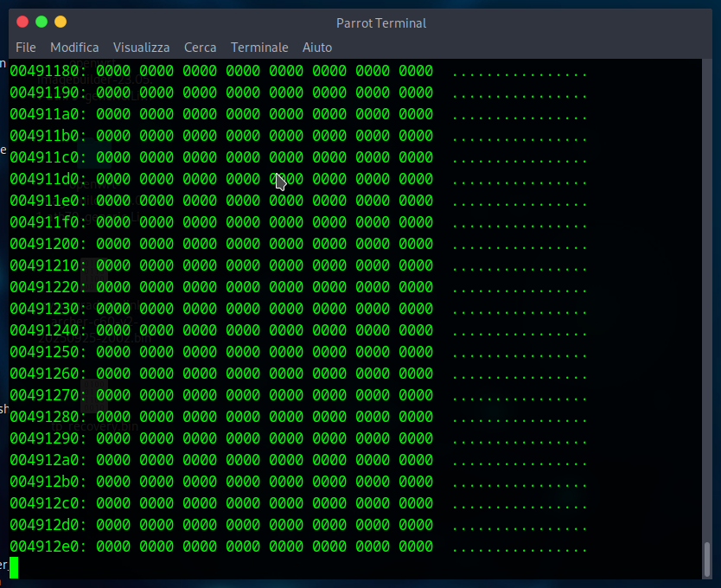Open the Modifica menu
The height and width of the screenshot is (588, 721).
click(x=74, y=48)
